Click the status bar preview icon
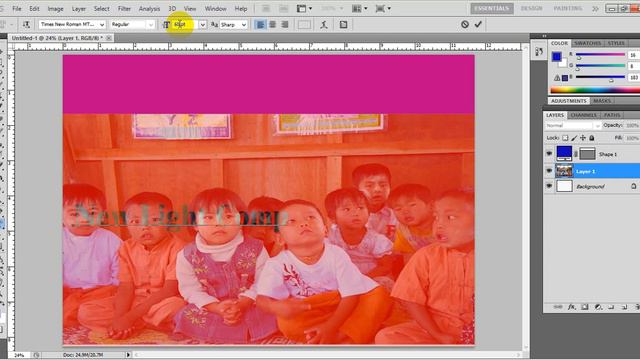The height and width of the screenshot is (360, 640). (36, 355)
